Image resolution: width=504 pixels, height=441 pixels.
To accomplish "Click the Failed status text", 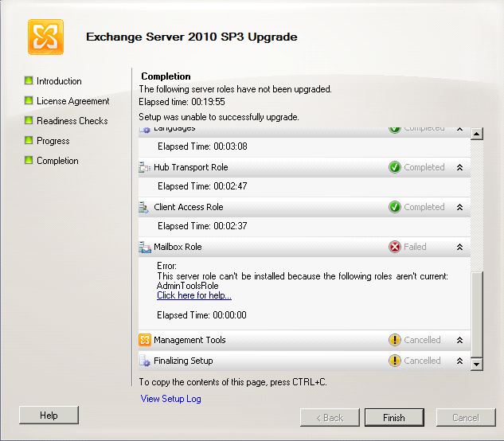I will pos(415,247).
